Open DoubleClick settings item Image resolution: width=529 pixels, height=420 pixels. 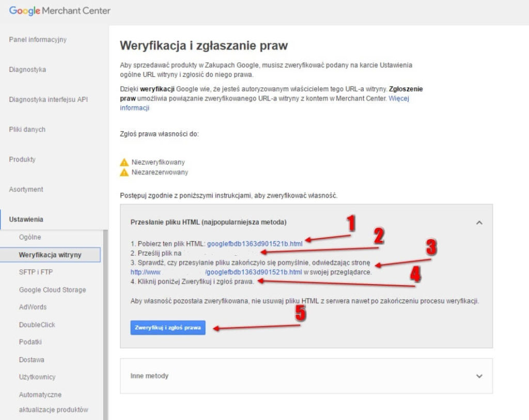[37, 324]
